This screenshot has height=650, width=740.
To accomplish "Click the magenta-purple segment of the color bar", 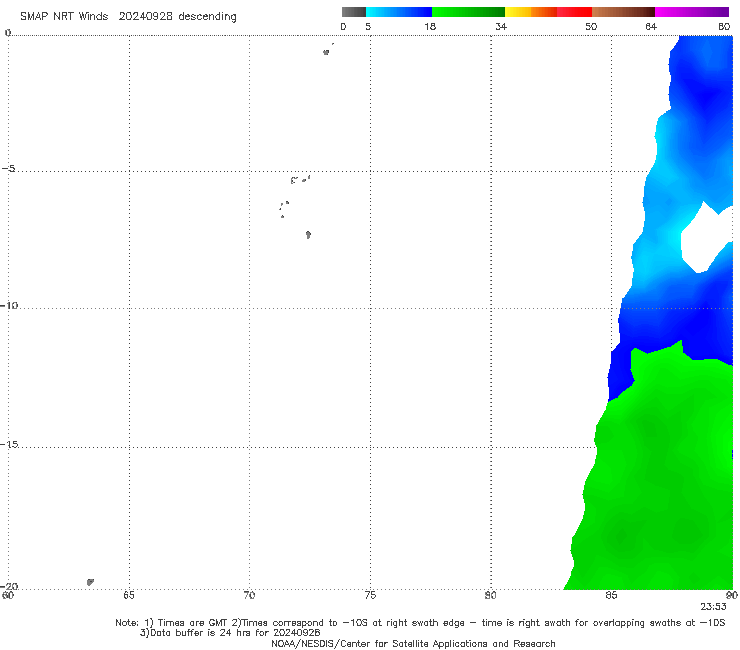I will [692, 12].
